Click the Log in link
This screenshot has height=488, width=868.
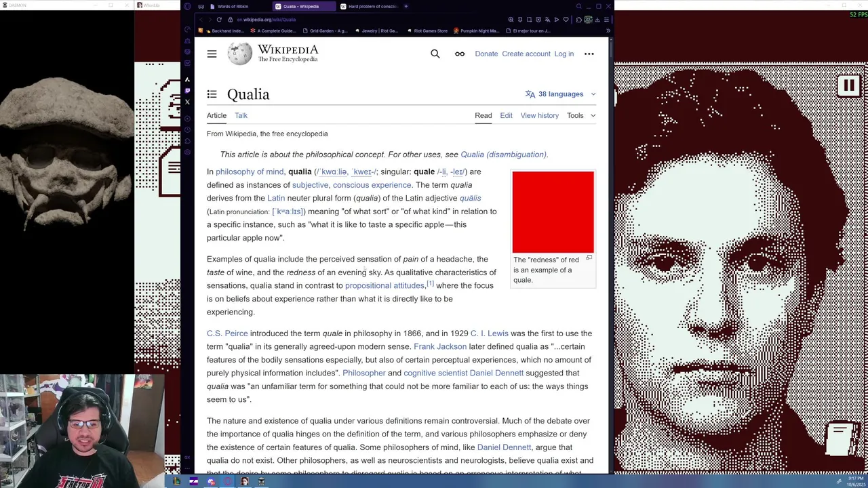[564, 54]
